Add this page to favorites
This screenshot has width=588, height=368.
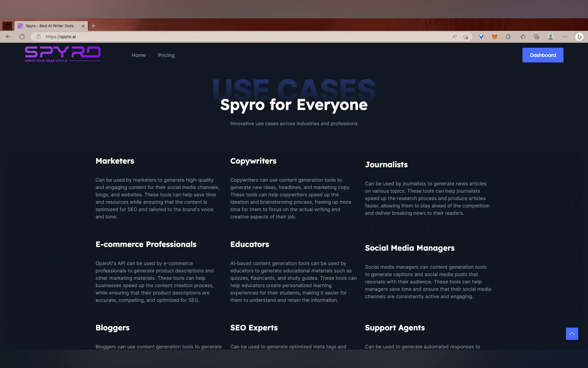(466, 37)
